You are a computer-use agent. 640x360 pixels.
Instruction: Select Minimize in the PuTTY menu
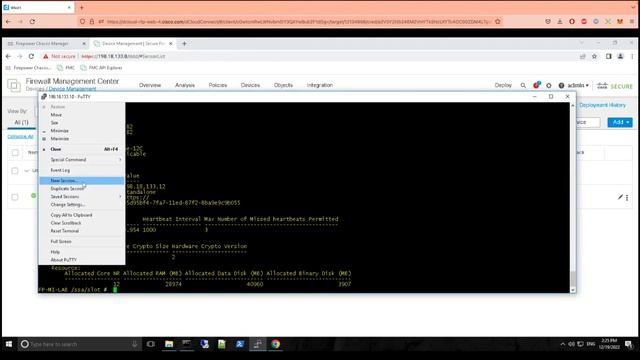82,131
